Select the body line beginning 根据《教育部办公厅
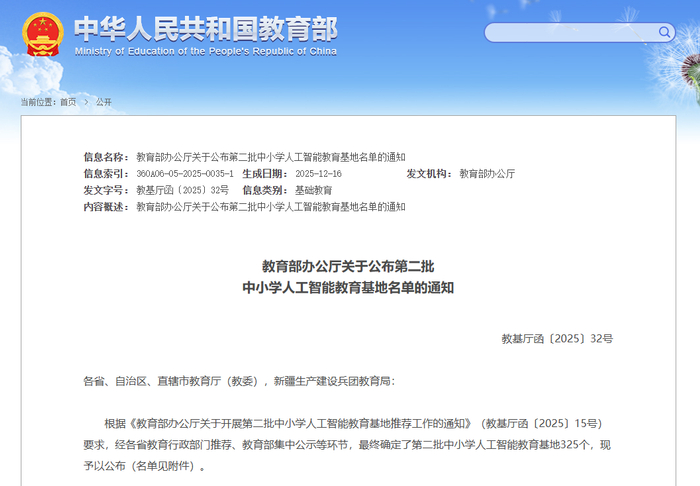Viewport: 700px width, 486px height. [x=354, y=424]
